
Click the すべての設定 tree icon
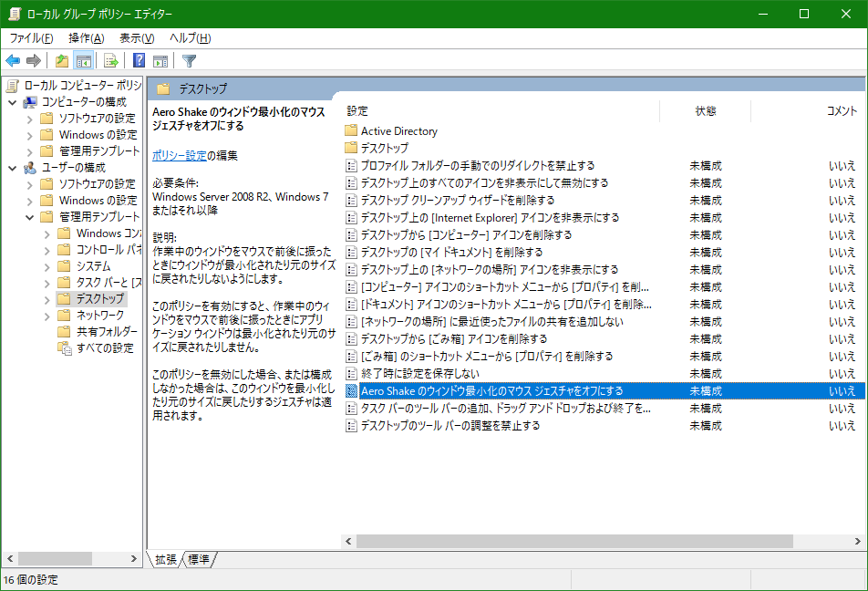click(x=65, y=347)
